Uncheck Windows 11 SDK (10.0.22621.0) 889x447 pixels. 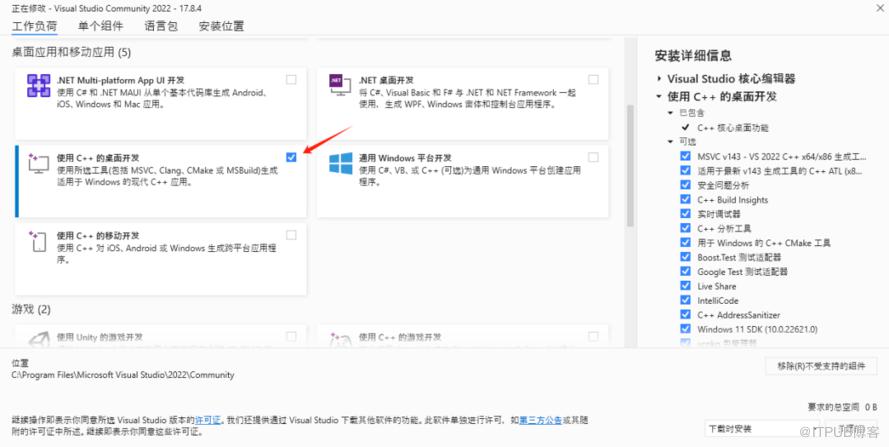685,329
